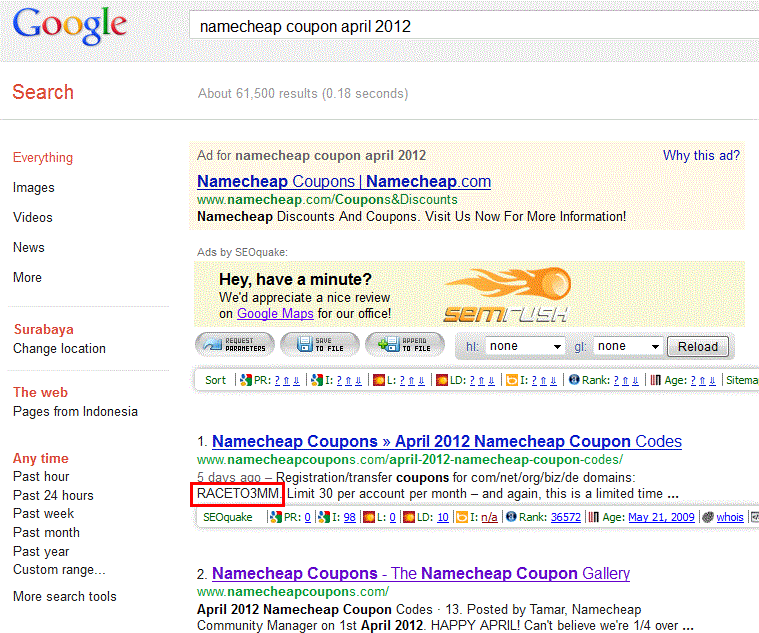Click the SEMrush fireball banner logo
Image resolution: width=759 pixels, height=633 pixels.
point(507,295)
